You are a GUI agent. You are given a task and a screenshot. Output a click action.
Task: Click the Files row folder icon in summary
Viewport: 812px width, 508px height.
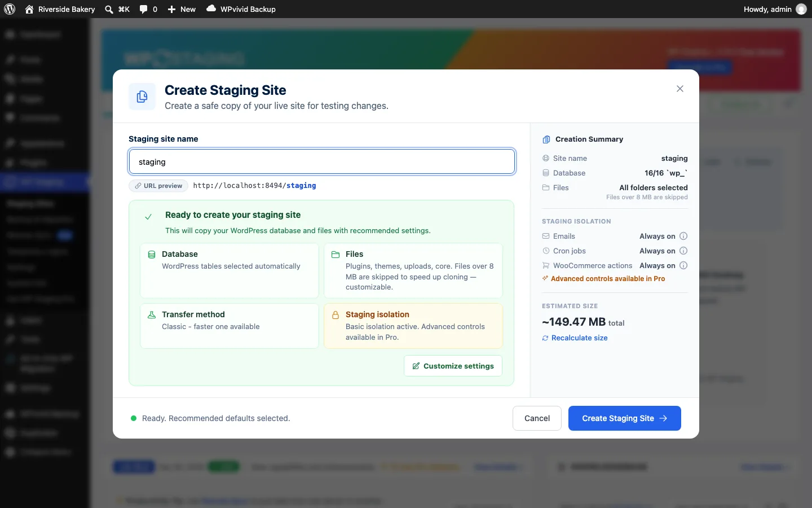pos(546,188)
